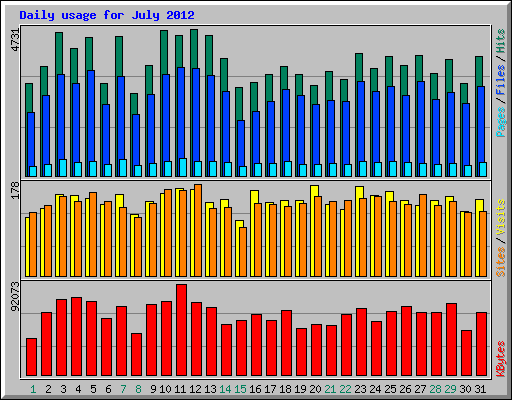Click the red KBytes bar for day 30

click(x=466, y=353)
